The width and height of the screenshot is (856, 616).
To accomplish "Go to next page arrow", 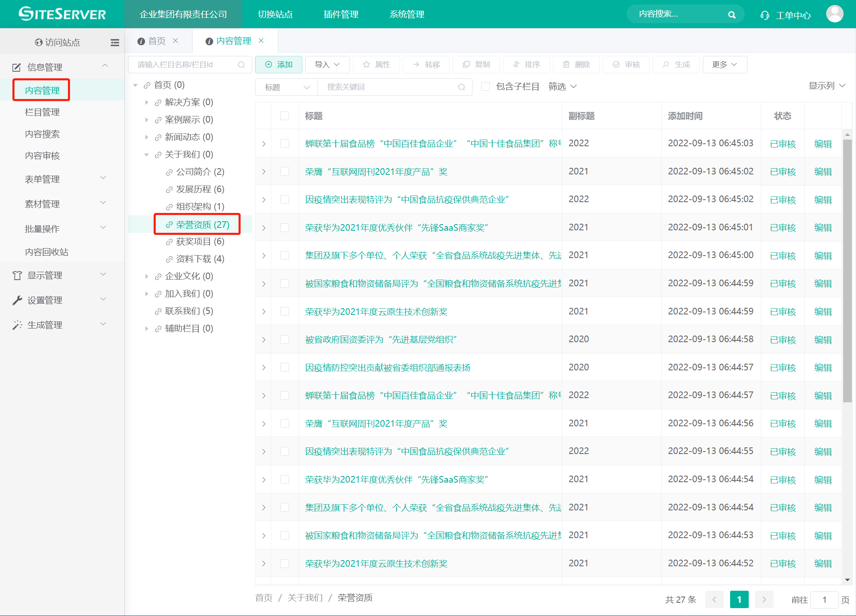I will [764, 599].
